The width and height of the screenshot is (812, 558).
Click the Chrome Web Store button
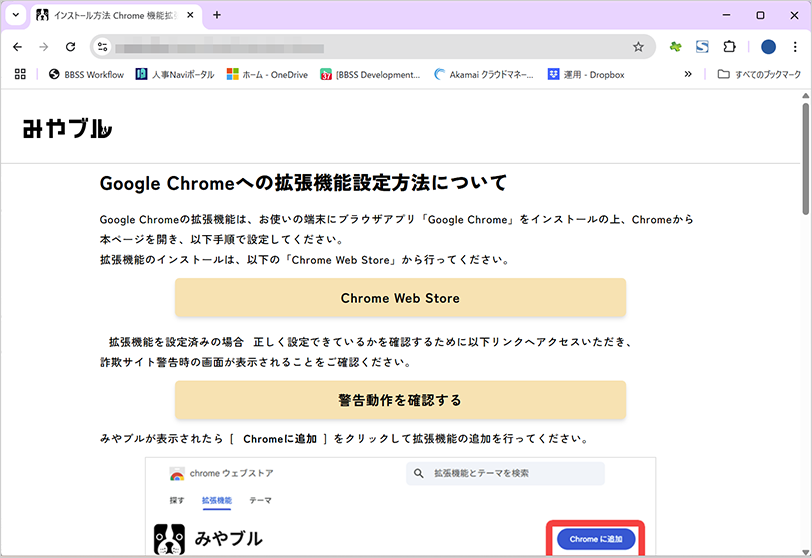click(x=400, y=298)
